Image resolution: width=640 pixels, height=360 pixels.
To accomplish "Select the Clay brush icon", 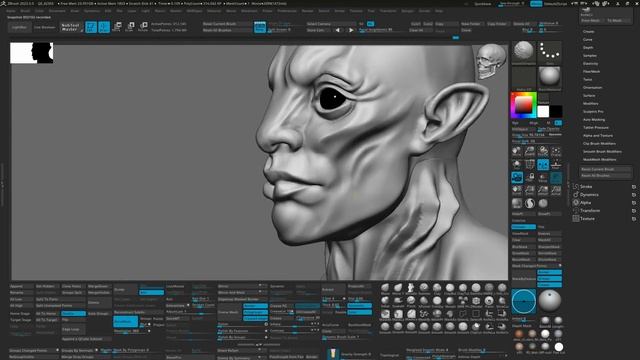I will 437,288.
